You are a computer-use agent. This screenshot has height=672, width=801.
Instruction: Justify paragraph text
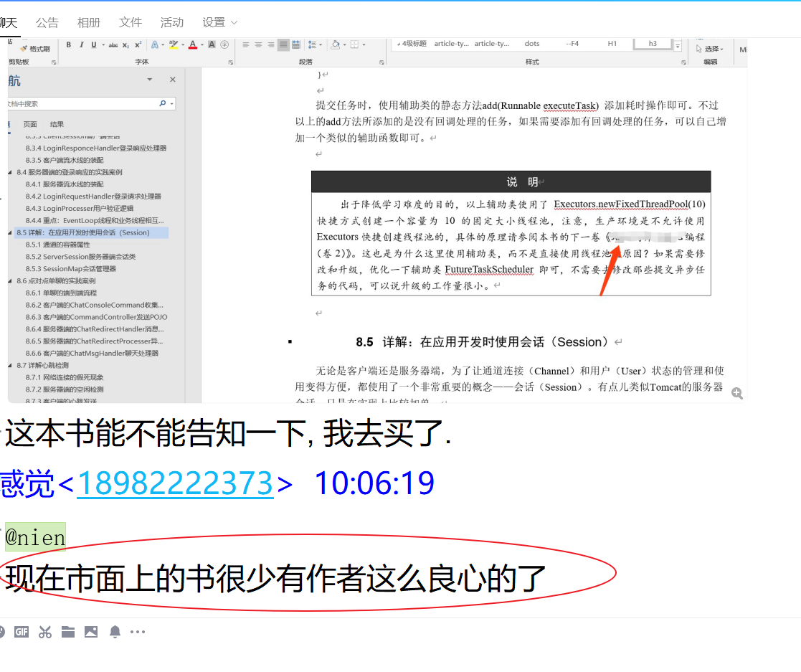click(283, 45)
